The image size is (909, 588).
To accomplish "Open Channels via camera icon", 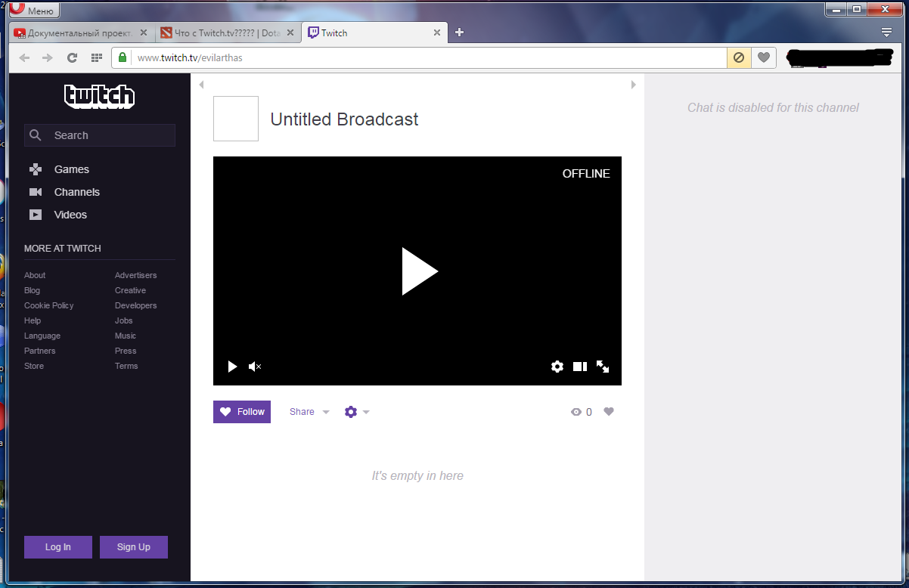I will tap(36, 192).
